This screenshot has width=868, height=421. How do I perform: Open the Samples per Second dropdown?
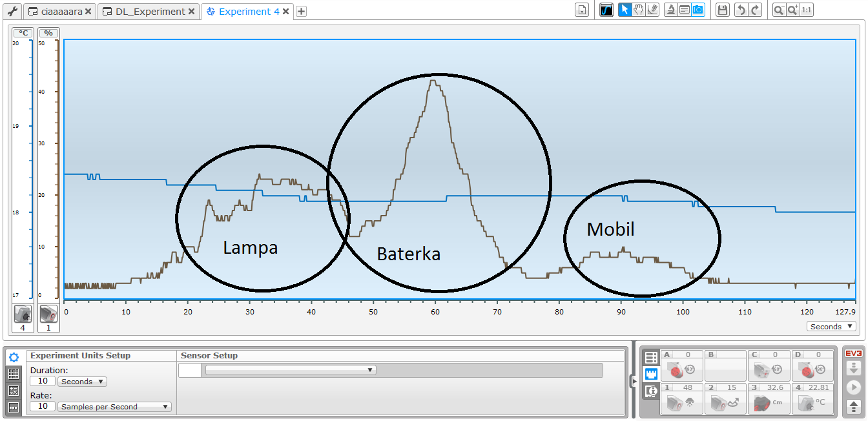114,407
